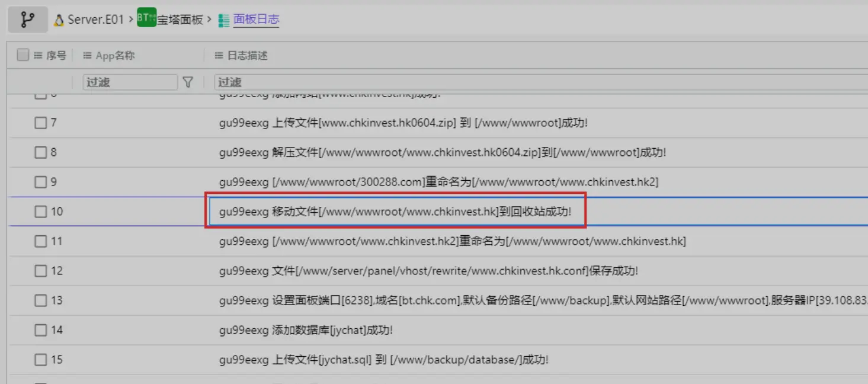Check the checkbox for row 12

(x=40, y=271)
